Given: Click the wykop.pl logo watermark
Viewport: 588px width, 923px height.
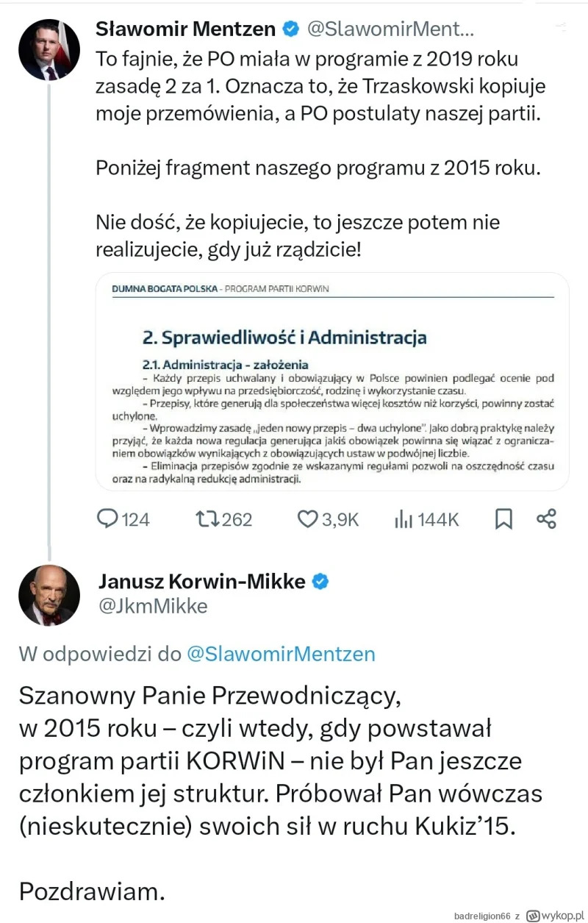Looking at the screenshot, I should (555, 916).
